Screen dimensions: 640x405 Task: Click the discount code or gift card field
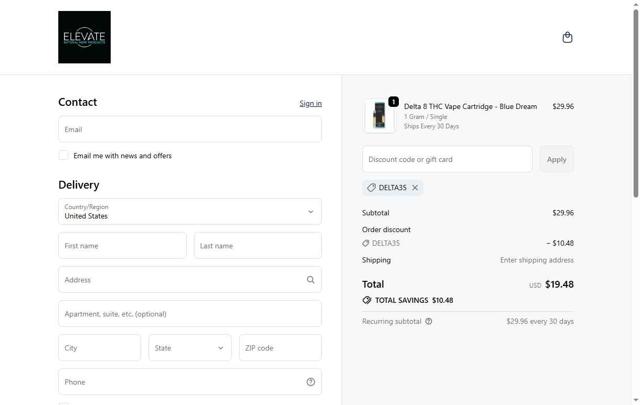coord(447,159)
